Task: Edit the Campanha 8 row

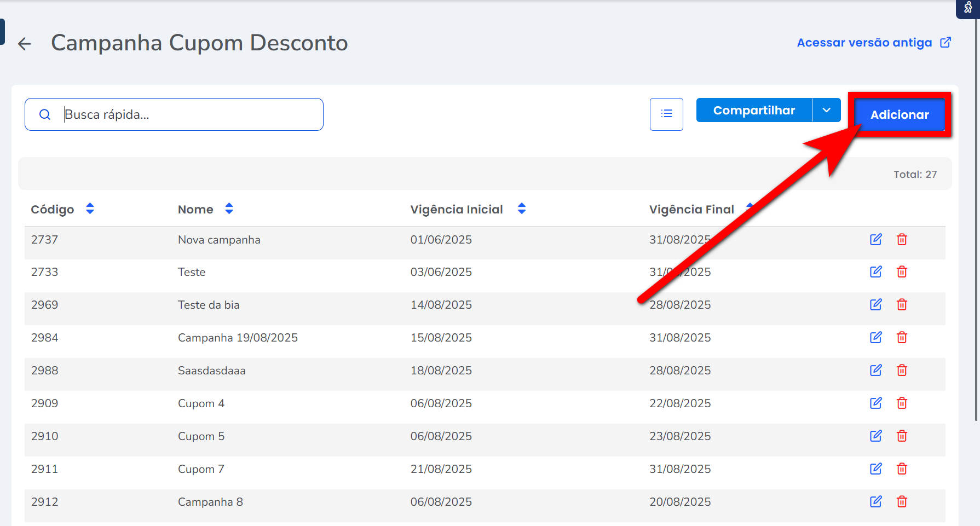Action: [x=875, y=501]
